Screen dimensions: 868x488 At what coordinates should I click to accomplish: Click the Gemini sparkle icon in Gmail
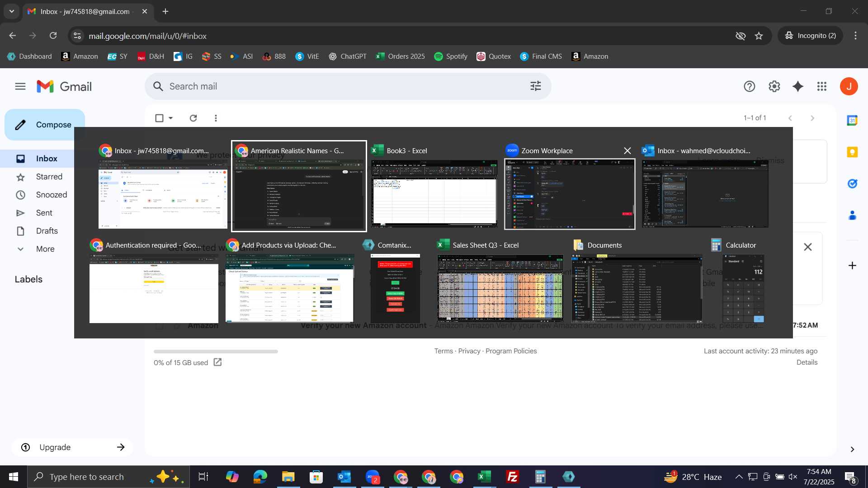pos(798,86)
